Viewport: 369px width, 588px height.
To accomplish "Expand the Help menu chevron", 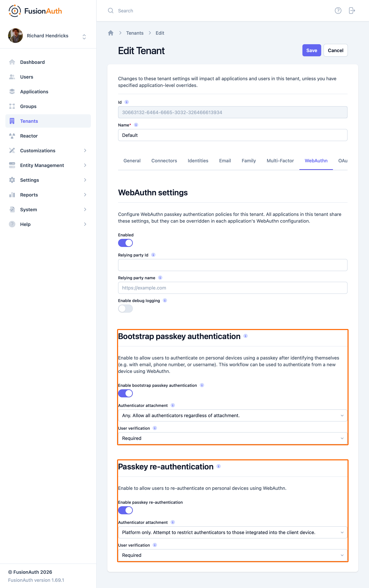I will 85,224.
